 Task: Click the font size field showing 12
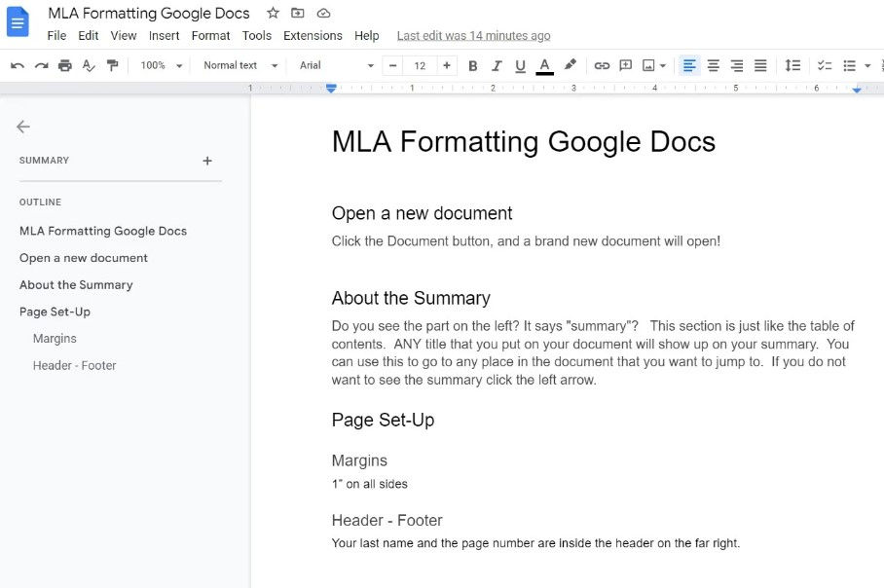[420, 65]
